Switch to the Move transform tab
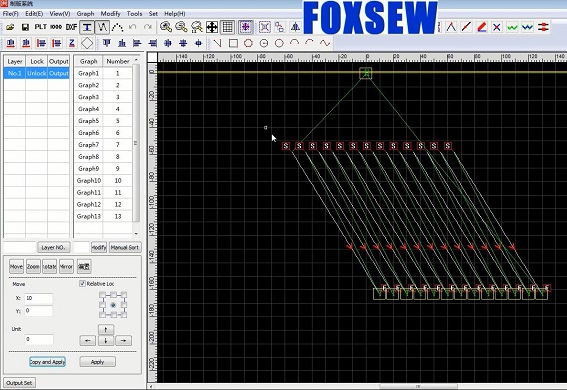Screen dimensions: 567x390 (16, 266)
